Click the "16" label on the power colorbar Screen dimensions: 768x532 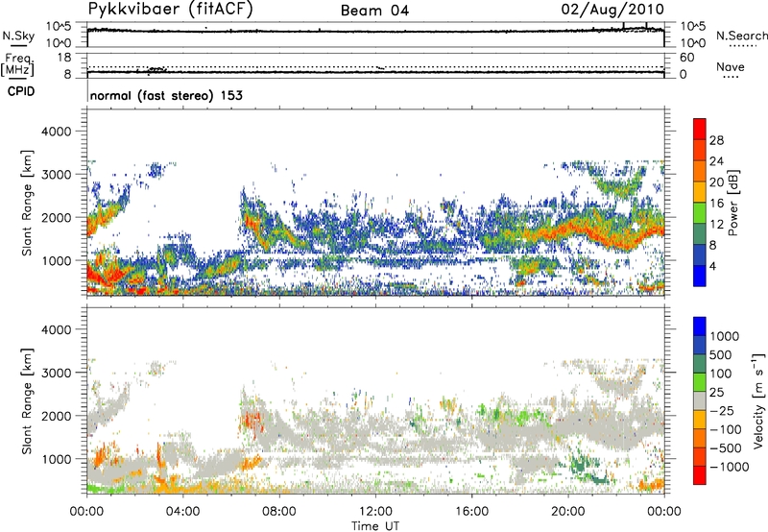716,204
